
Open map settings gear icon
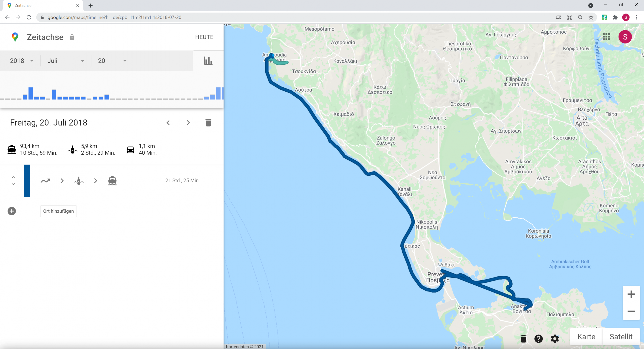554,339
